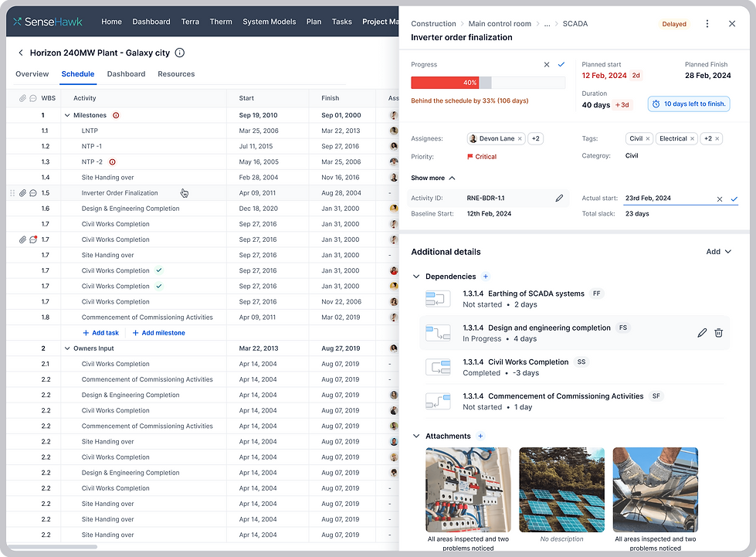Remove assignee Devon Lane
Image resolution: width=756 pixels, height=557 pixels.
(520, 139)
